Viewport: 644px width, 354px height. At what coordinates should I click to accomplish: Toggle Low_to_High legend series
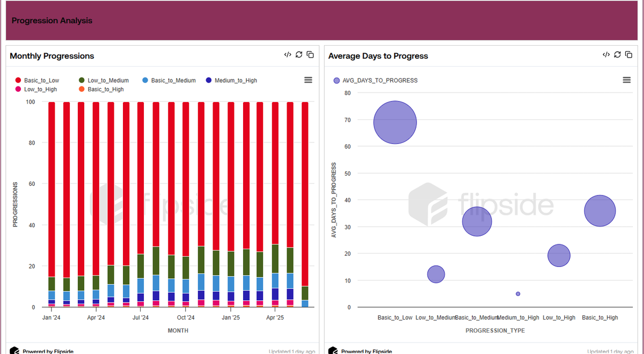point(35,90)
